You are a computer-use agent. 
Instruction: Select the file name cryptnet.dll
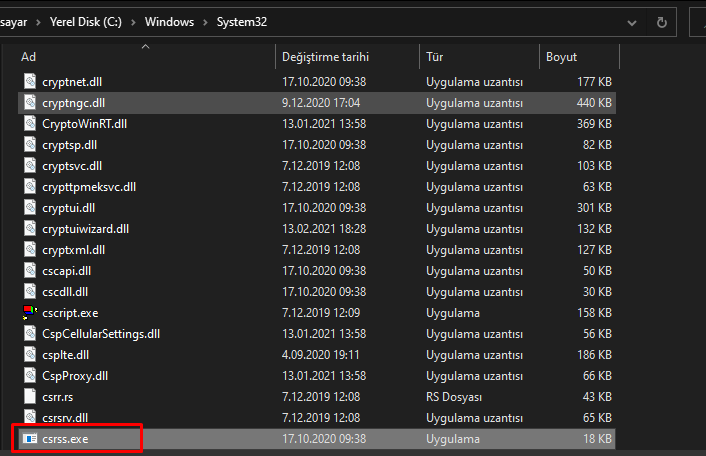[72, 82]
